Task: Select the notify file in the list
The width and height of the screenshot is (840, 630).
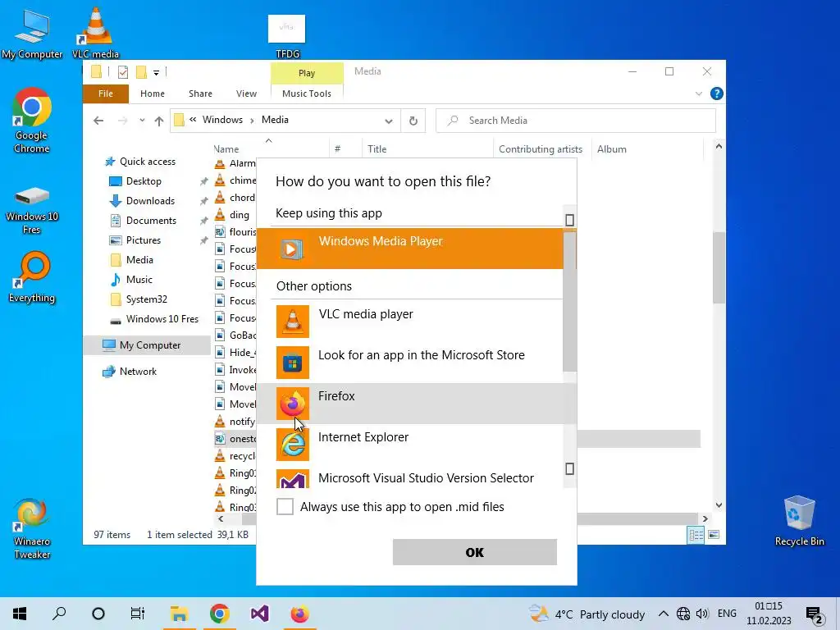Action: coord(242,422)
